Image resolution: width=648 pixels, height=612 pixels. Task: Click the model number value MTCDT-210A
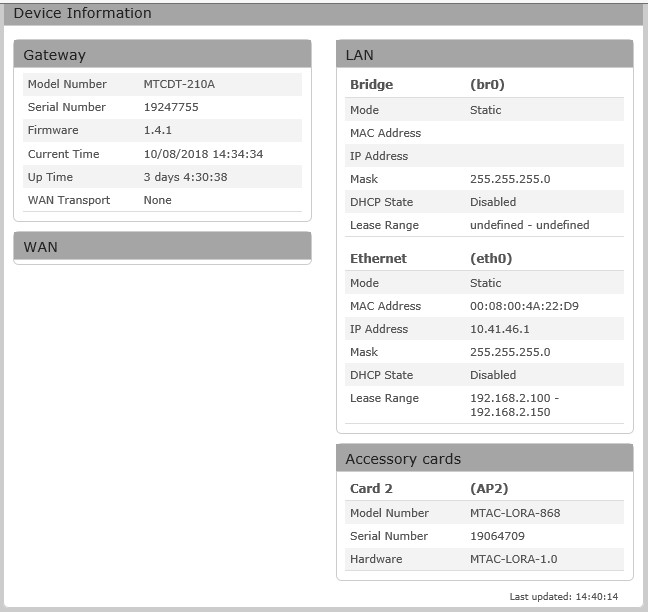pos(179,84)
